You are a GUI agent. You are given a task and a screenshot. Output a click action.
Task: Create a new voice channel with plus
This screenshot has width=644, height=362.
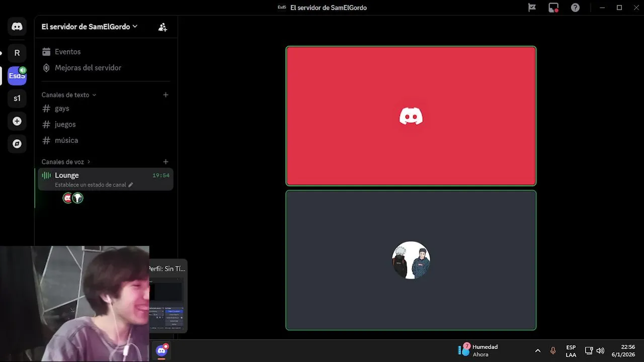[166, 162]
